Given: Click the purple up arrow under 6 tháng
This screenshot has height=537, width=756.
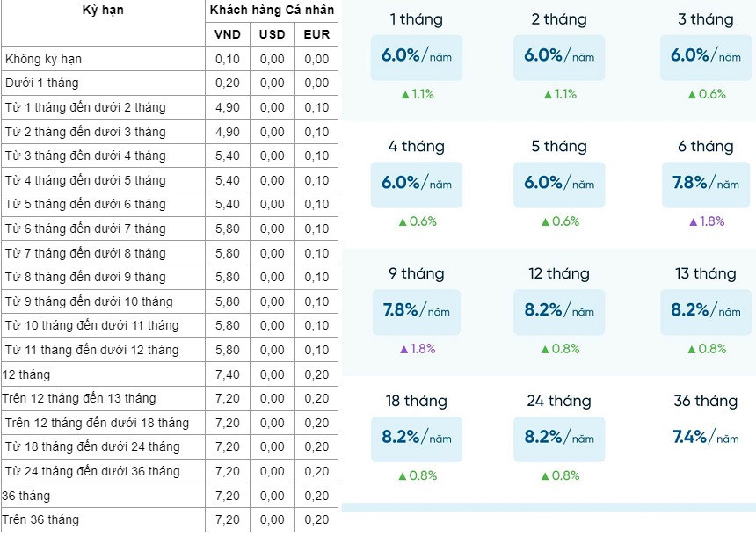Looking at the screenshot, I should click(x=692, y=221).
